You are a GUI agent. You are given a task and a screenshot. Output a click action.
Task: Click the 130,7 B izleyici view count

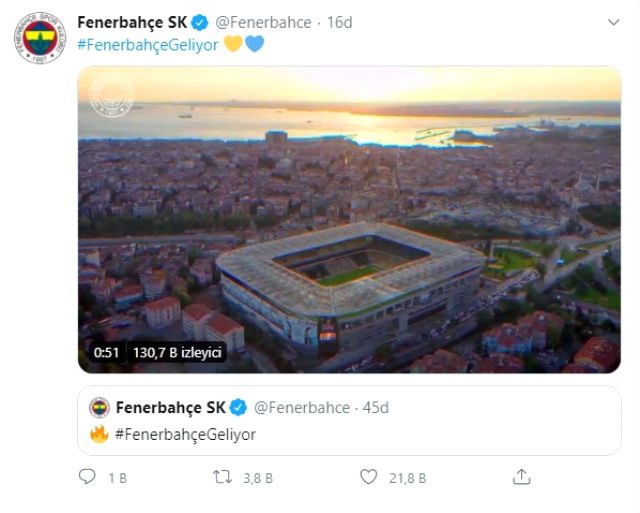tap(176, 352)
